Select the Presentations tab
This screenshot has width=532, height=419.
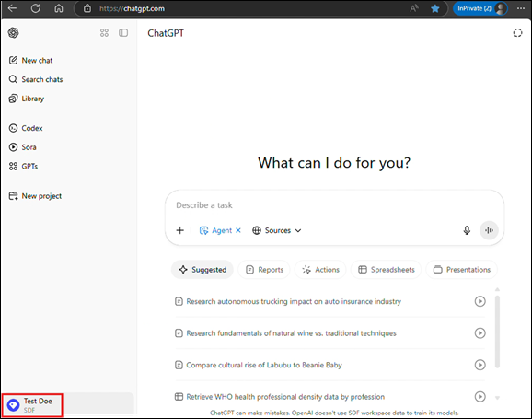[462, 270]
